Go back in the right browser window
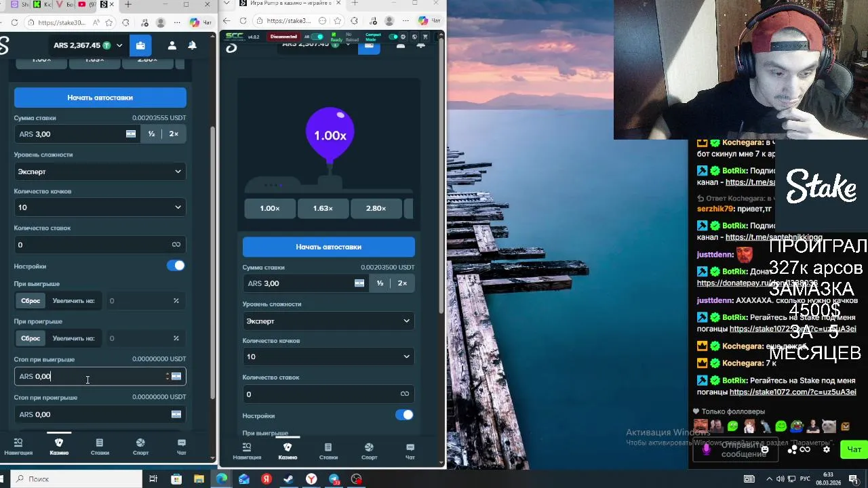The height and width of the screenshot is (488, 868). [x=227, y=21]
